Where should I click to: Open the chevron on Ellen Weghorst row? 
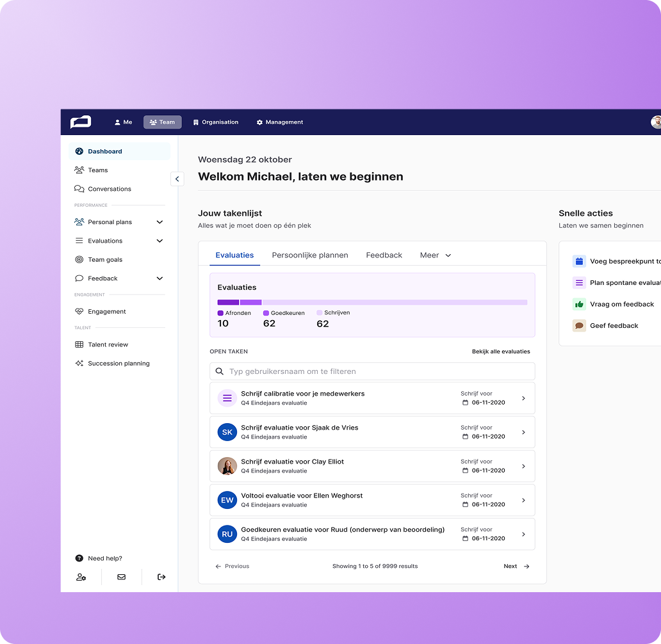click(523, 500)
